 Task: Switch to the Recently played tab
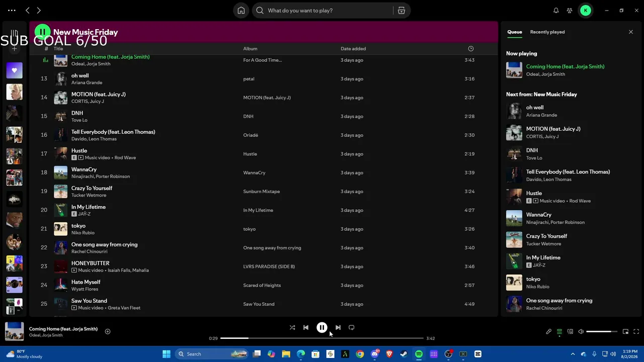[547, 32]
